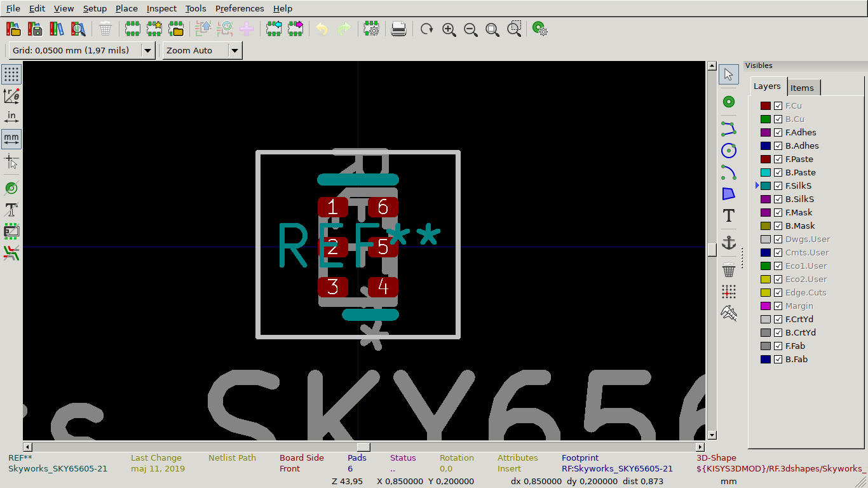Uncheck the F.Mask layer

pyautogui.click(x=778, y=212)
